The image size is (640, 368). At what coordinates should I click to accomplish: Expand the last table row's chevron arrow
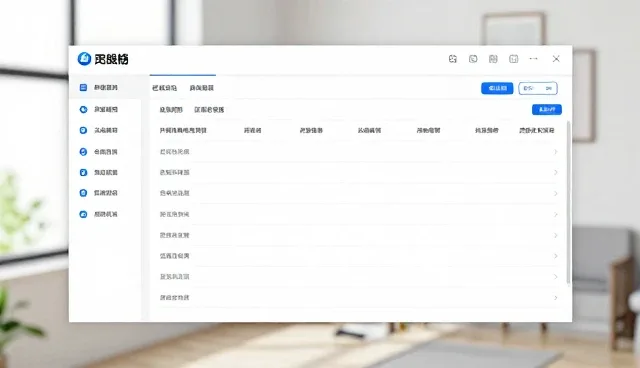[556, 298]
